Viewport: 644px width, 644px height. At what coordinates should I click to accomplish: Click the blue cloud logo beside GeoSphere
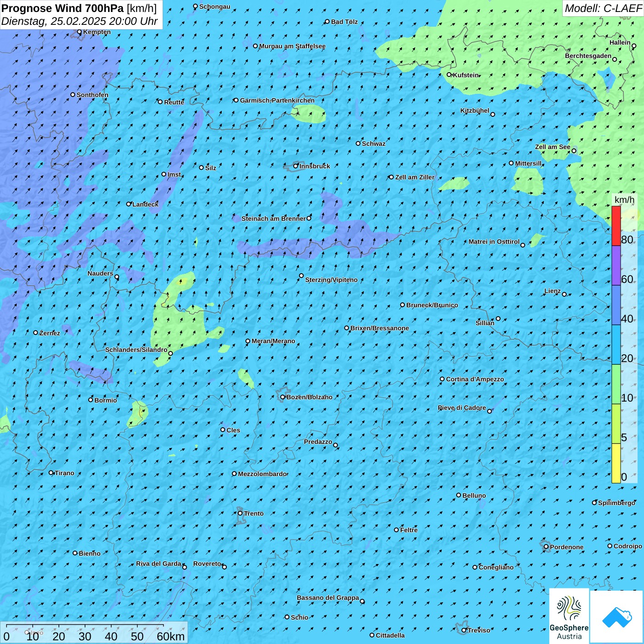617,617
